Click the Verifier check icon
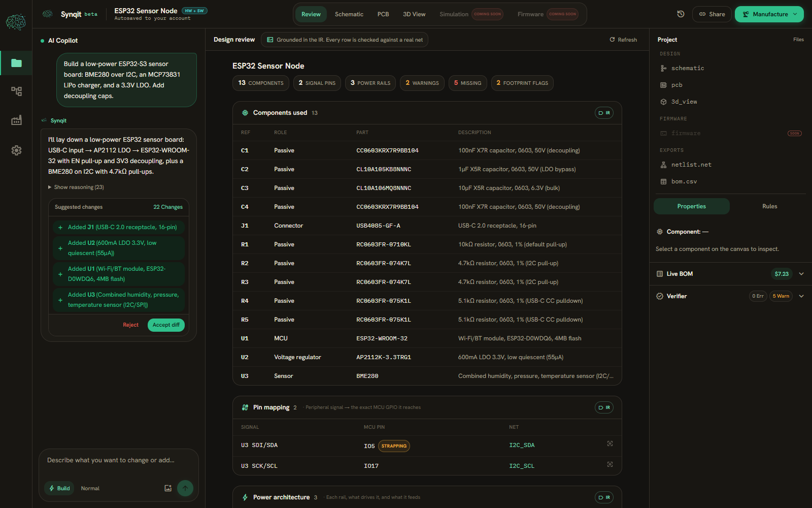Screen dimensions: 812x508 tap(660, 296)
